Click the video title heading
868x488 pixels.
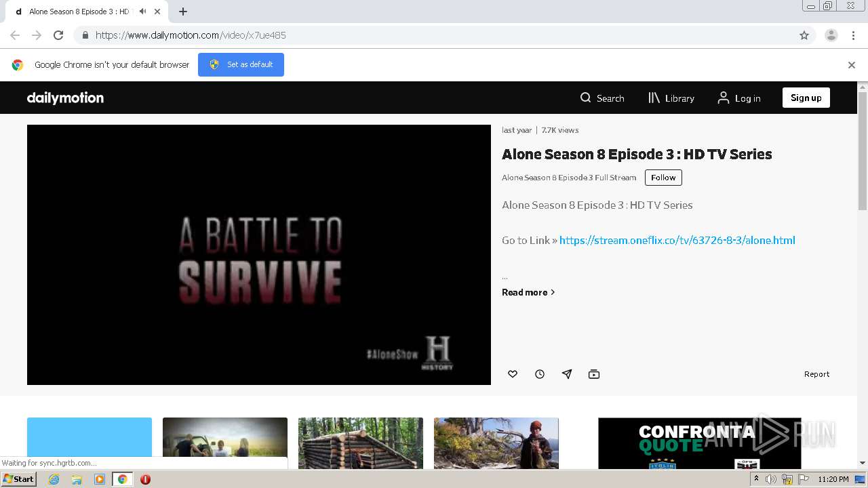[x=637, y=154]
